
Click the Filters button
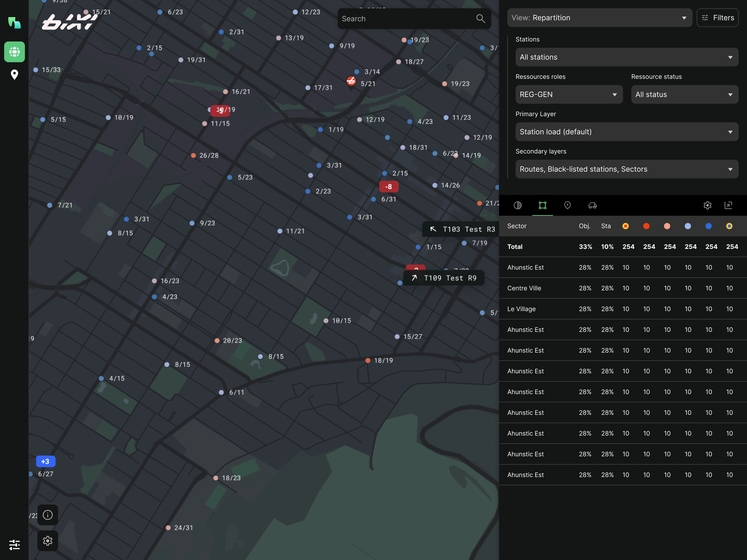coord(717,18)
